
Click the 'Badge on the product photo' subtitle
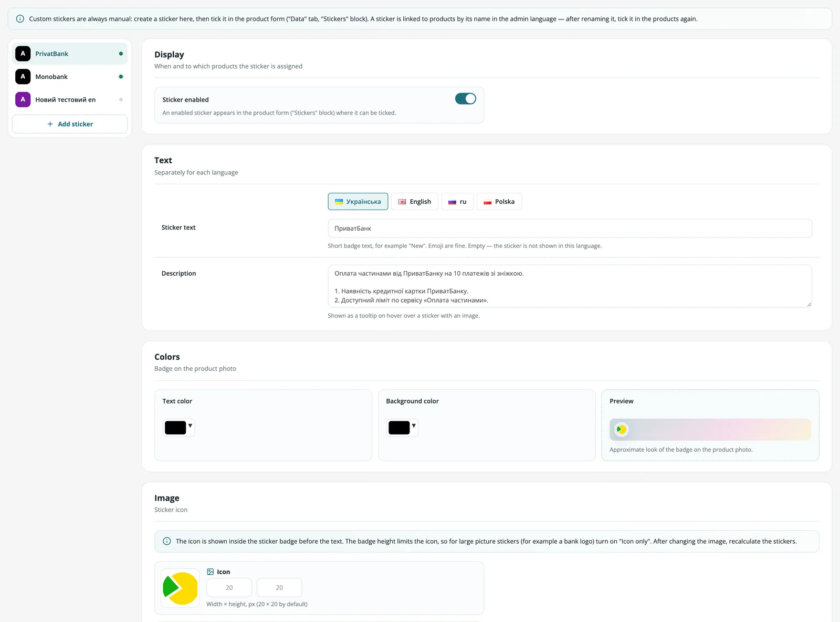tap(195, 369)
